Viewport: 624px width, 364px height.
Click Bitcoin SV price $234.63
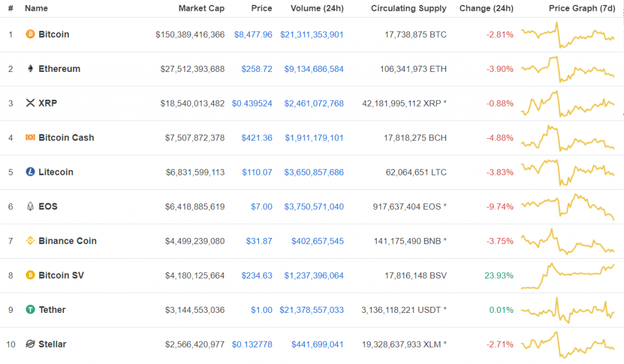pyautogui.click(x=257, y=275)
